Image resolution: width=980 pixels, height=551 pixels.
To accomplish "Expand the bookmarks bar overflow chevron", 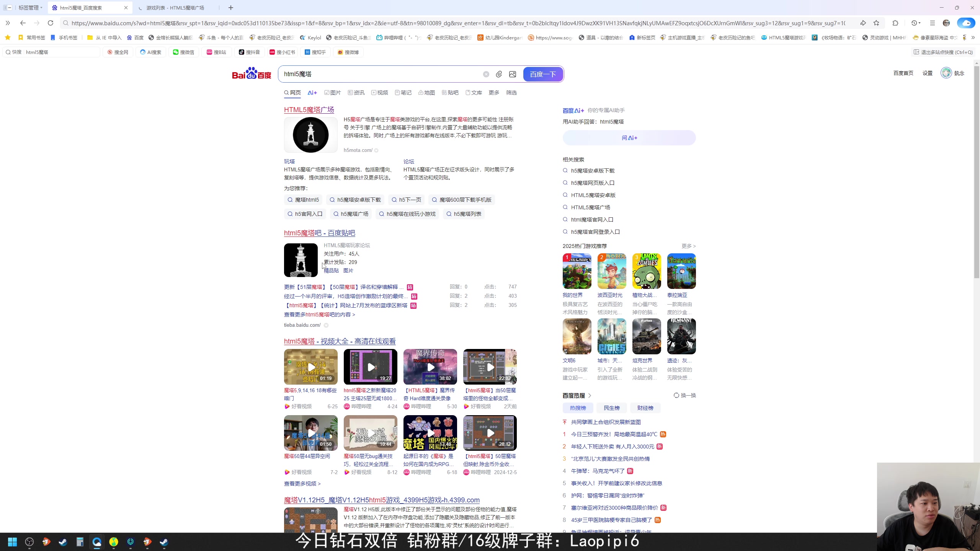I will pos(973,37).
